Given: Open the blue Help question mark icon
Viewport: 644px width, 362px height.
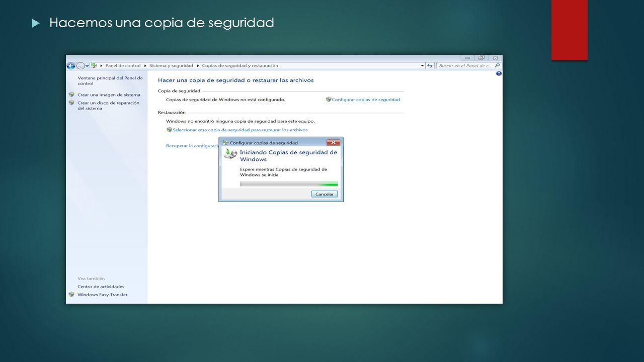Looking at the screenshot, I should point(499,73).
